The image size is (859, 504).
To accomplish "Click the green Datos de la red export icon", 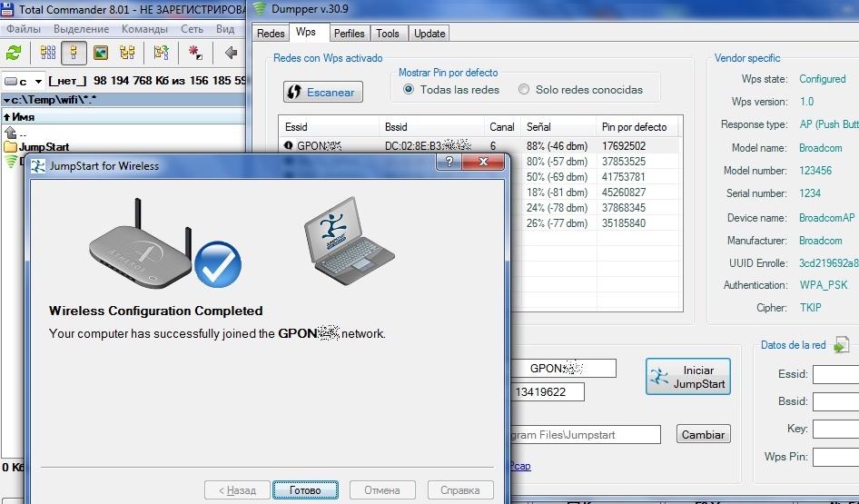I will coord(842,344).
